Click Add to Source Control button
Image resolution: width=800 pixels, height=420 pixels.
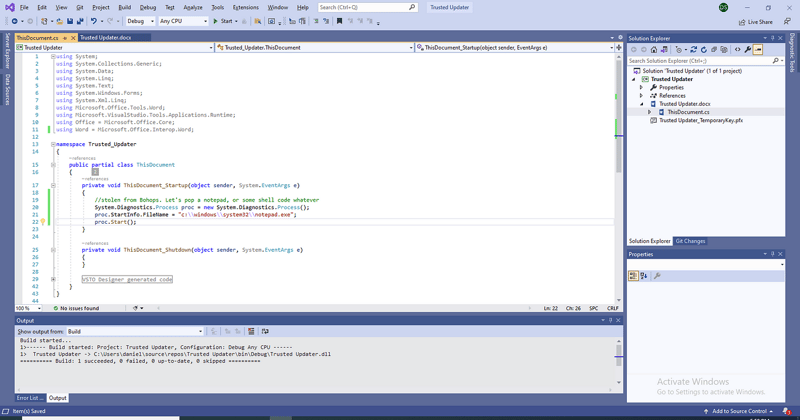(x=739, y=411)
